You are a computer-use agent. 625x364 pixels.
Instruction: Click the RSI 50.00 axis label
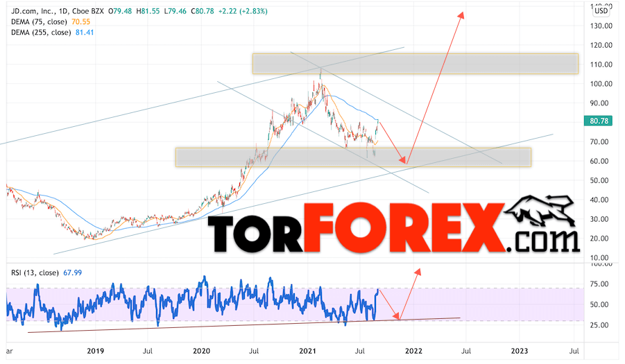point(599,304)
